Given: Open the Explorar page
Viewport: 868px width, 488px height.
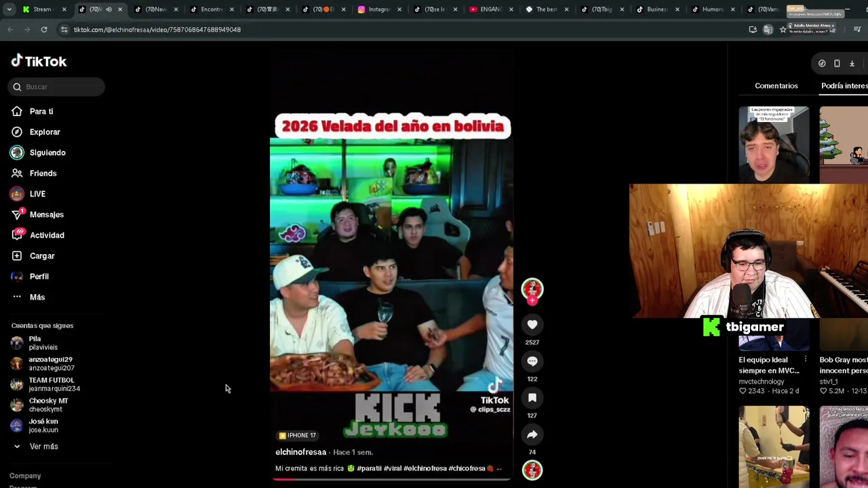Looking at the screenshot, I should (x=35, y=132).
